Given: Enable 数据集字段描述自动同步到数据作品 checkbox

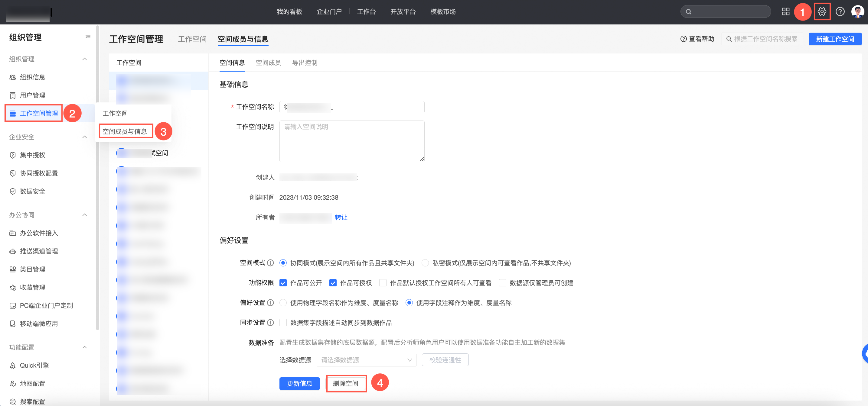Looking at the screenshot, I should click(283, 323).
